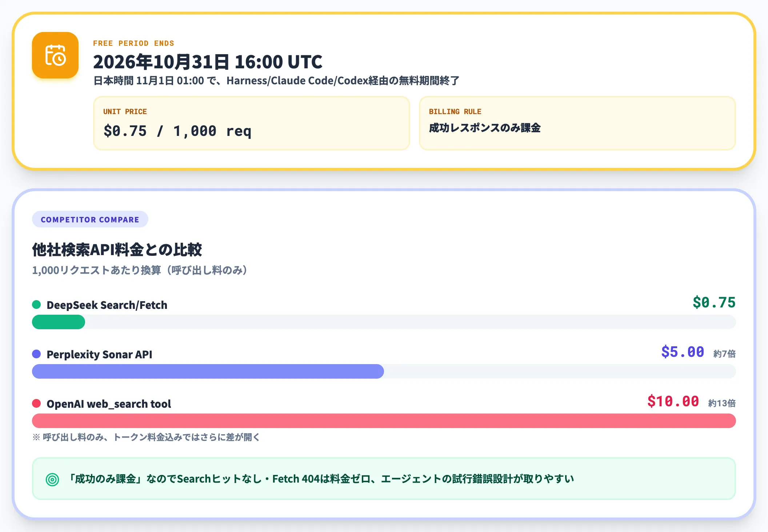The width and height of the screenshot is (768, 532).
Task: Click the "約7倍" multiplier text
Action: (724, 354)
